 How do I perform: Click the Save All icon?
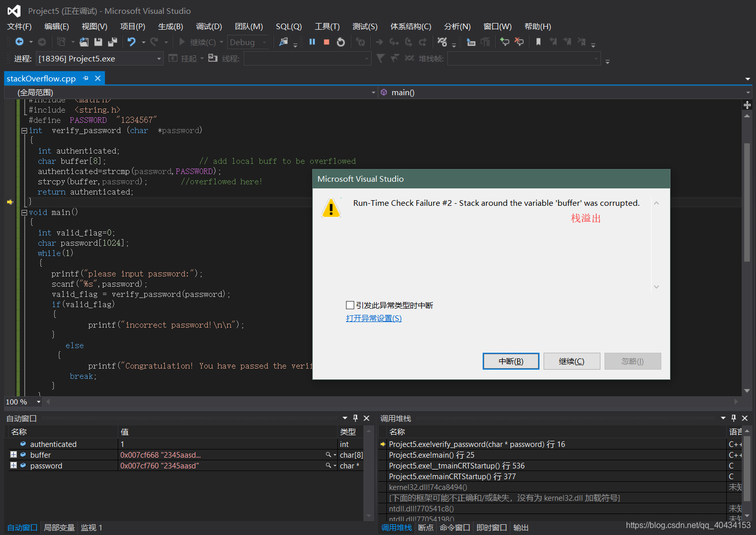tap(113, 42)
